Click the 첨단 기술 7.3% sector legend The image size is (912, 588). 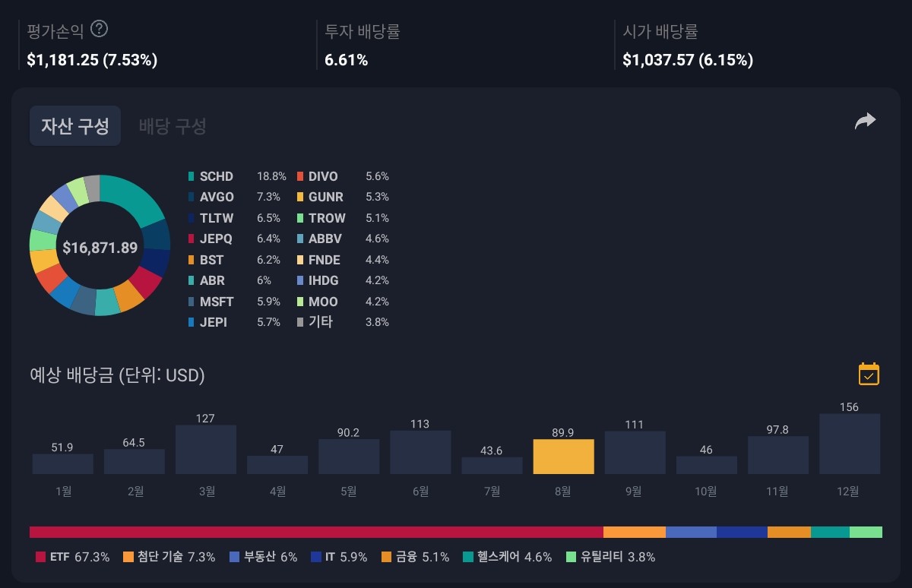pyautogui.click(x=168, y=557)
